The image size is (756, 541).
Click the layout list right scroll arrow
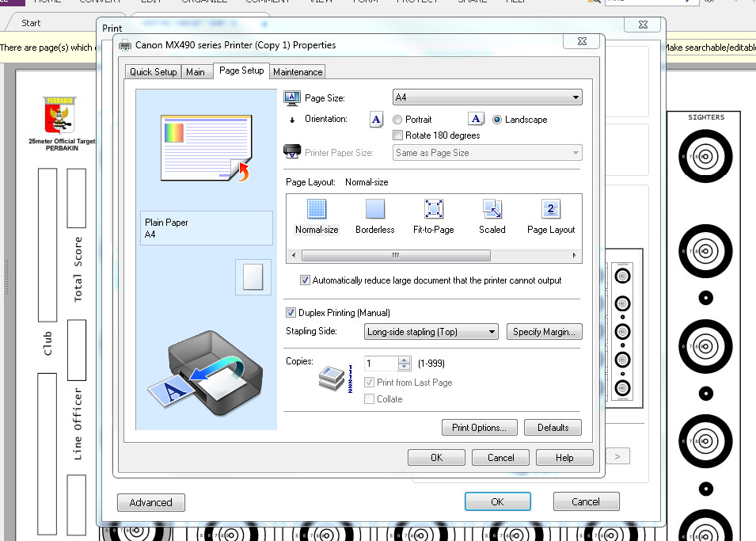(x=574, y=255)
